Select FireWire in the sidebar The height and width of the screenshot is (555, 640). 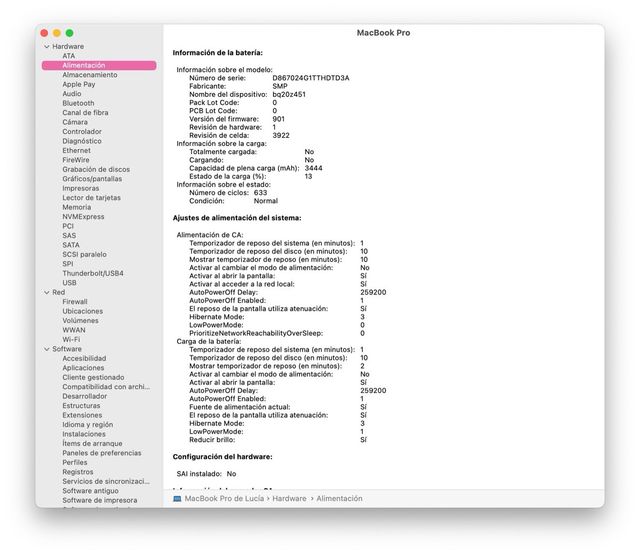coord(76,160)
